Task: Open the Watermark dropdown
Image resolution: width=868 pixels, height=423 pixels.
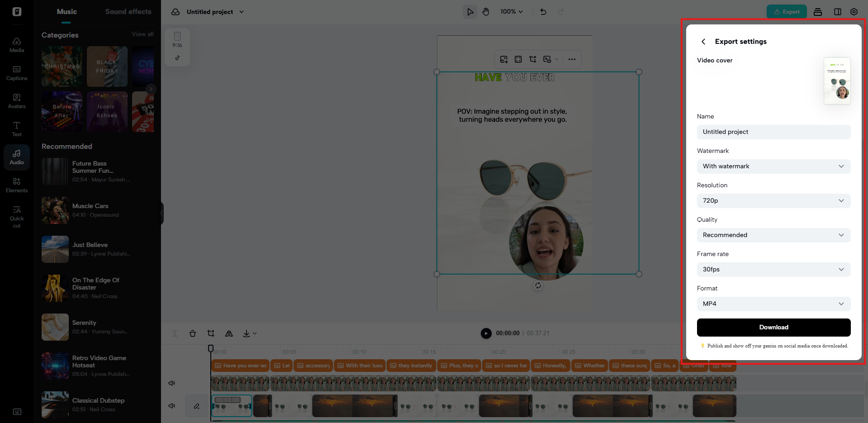Action: (x=773, y=166)
